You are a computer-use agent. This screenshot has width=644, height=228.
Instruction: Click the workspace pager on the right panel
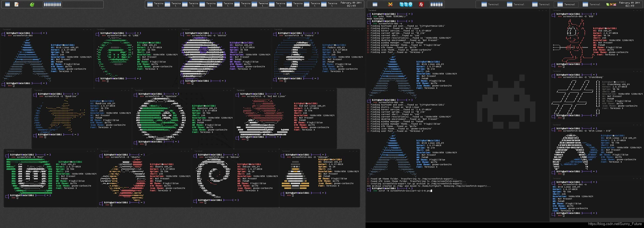[436, 4]
